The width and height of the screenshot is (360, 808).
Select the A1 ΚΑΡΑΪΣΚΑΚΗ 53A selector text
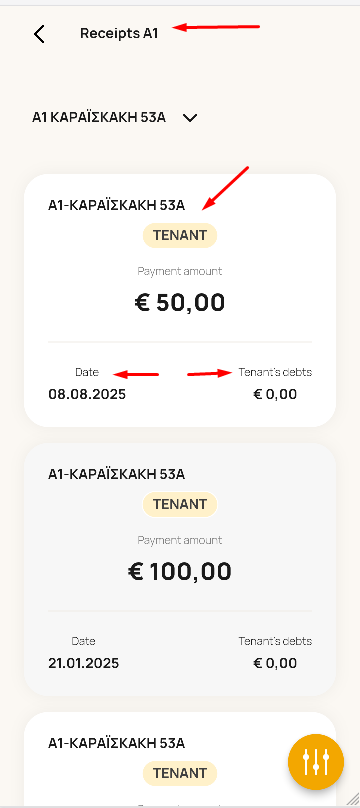(x=99, y=117)
